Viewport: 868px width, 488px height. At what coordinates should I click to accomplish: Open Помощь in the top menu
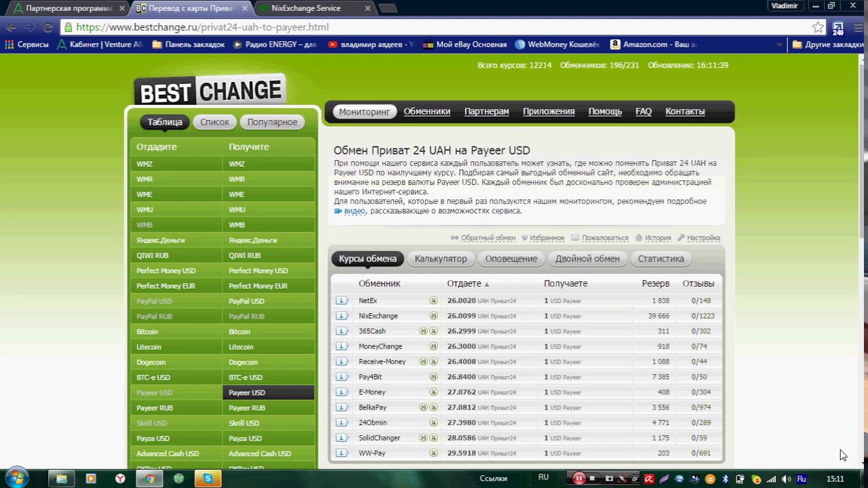point(605,111)
